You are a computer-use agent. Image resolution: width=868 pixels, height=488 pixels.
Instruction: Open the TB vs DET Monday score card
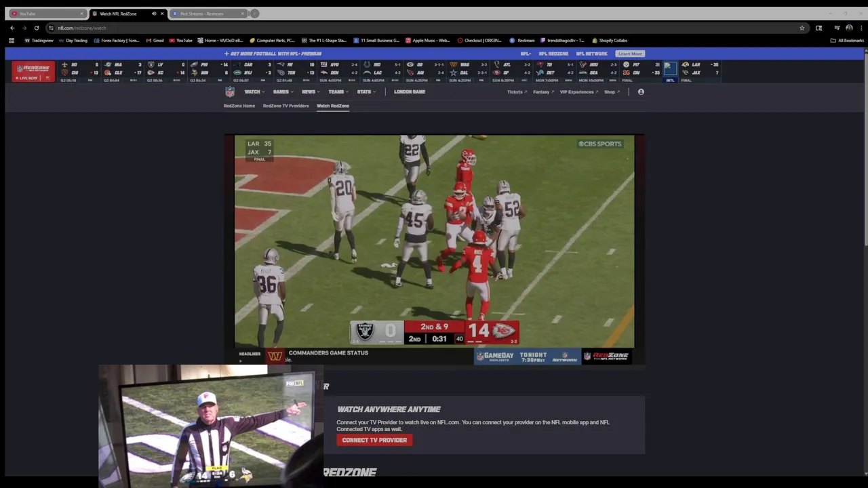(x=555, y=71)
